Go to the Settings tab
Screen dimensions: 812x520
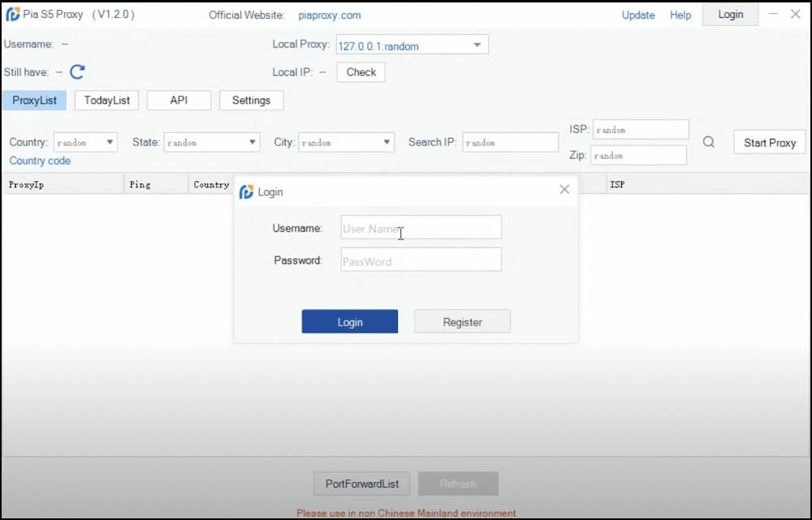pyautogui.click(x=251, y=101)
